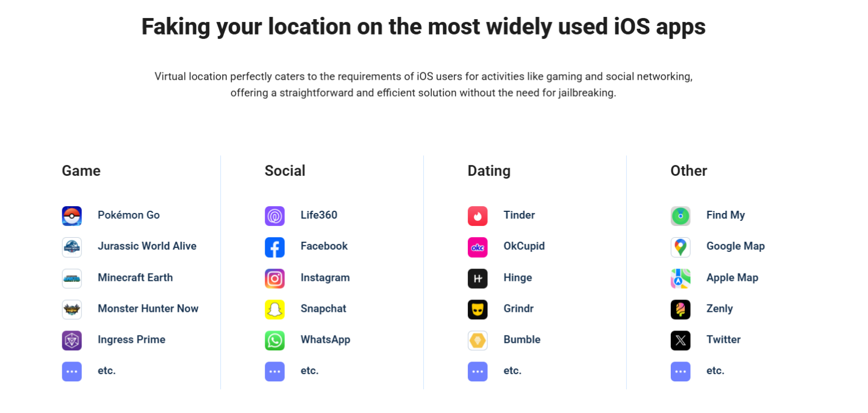868x413 pixels.
Task: Click the Grindr mask icon
Action: coord(478,309)
